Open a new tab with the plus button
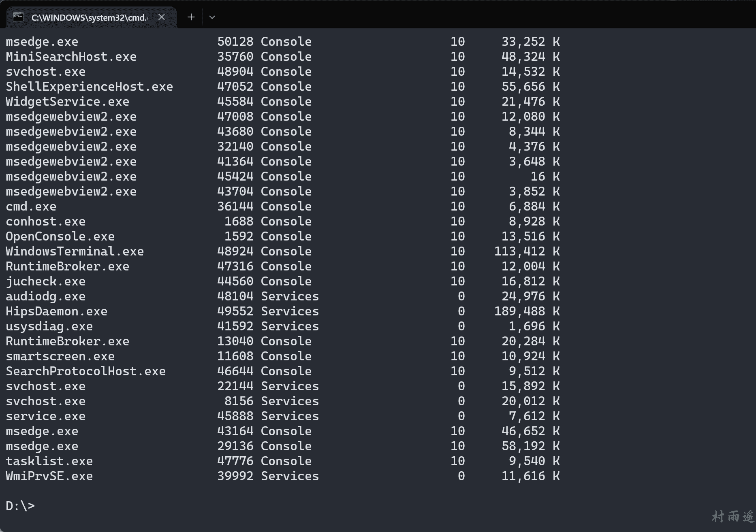 tap(191, 17)
